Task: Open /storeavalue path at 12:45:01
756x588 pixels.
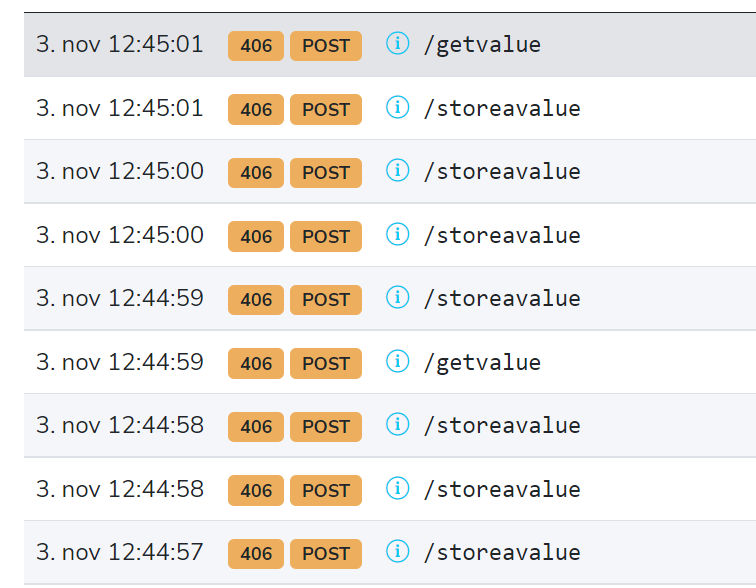Action: [502, 108]
